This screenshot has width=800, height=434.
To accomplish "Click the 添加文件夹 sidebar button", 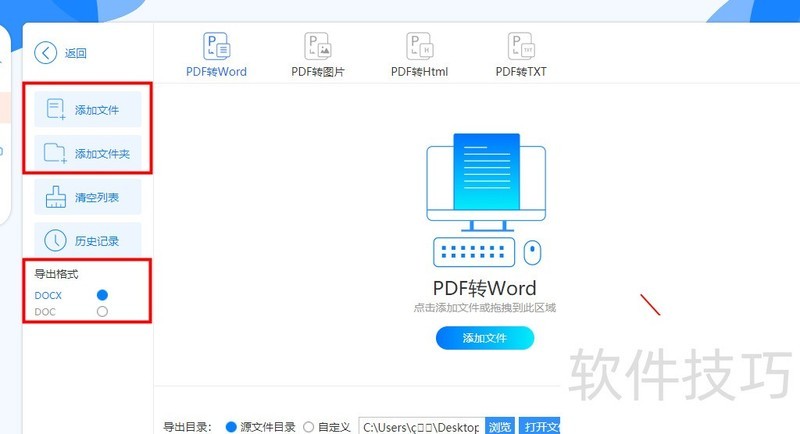I will (88, 153).
